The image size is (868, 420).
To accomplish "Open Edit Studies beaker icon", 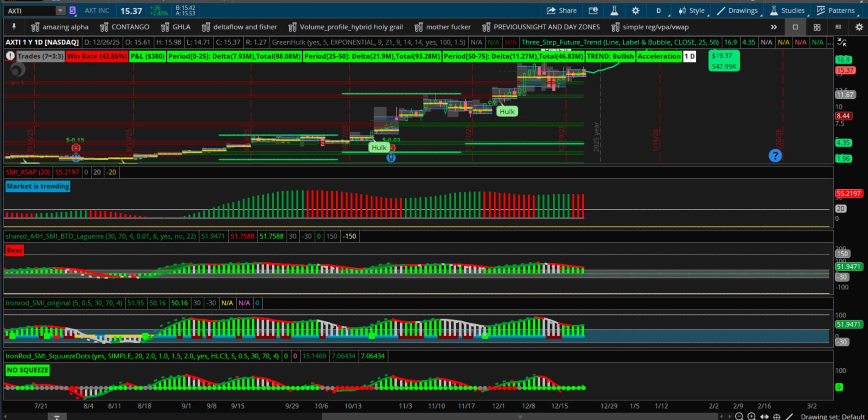I will click(614, 11).
